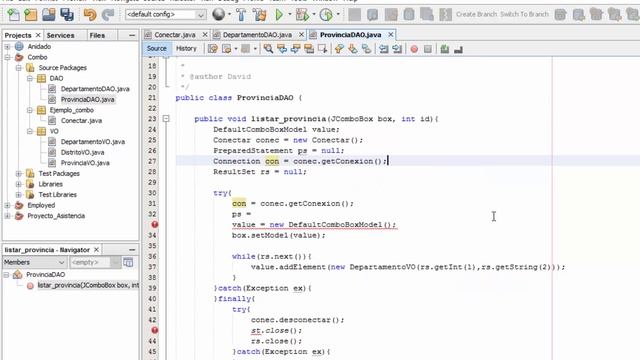
Task: Click the Save All toolbar icon
Action: [67, 15]
